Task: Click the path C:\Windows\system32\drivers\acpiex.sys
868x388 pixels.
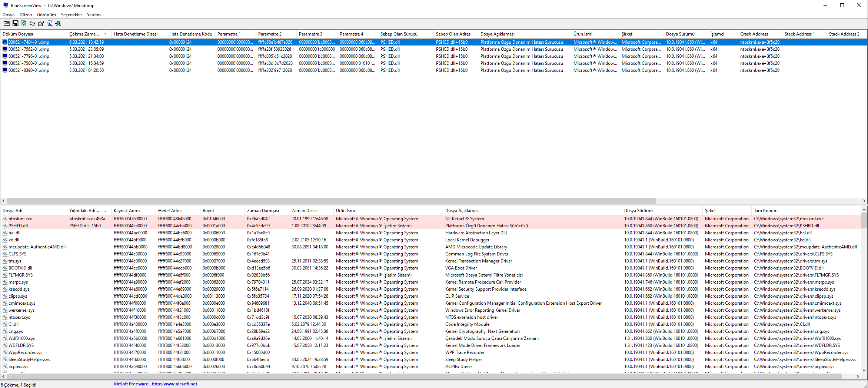Action: [x=794, y=367]
